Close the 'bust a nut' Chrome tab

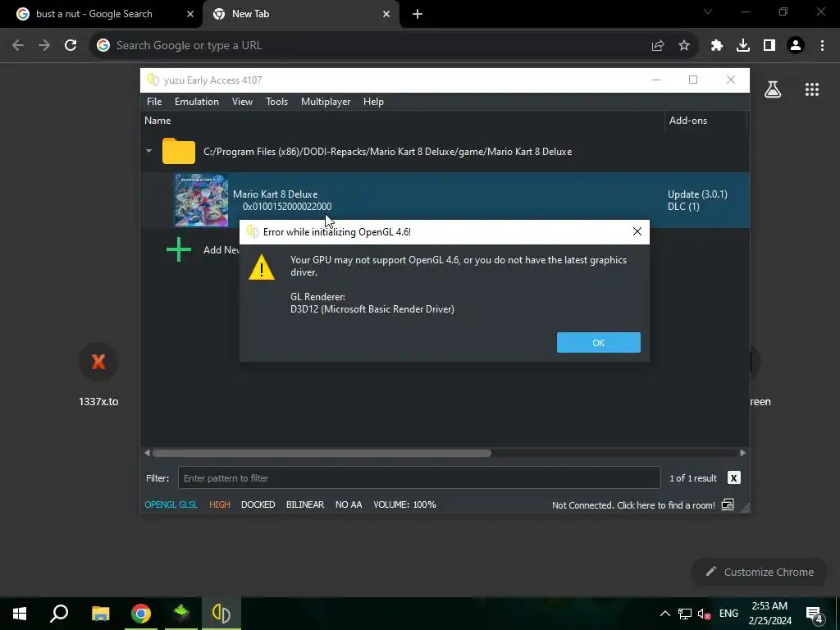(x=189, y=14)
